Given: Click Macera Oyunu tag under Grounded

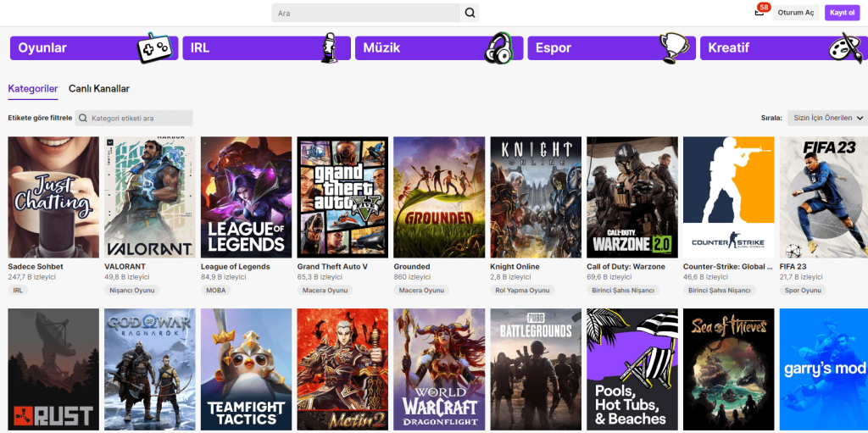Looking at the screenshot, I should 421,290.
